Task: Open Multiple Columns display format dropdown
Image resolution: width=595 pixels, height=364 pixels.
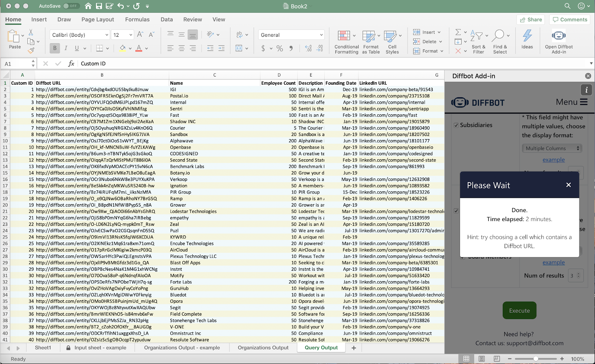Action: [x=552, y=148]
